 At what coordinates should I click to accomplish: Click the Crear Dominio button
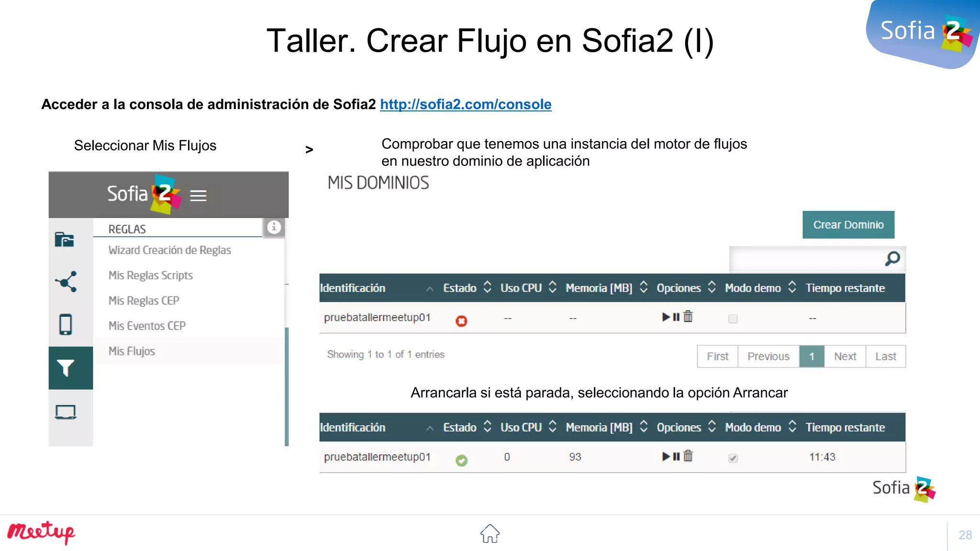pyautogui.click(x=848, y=225)
